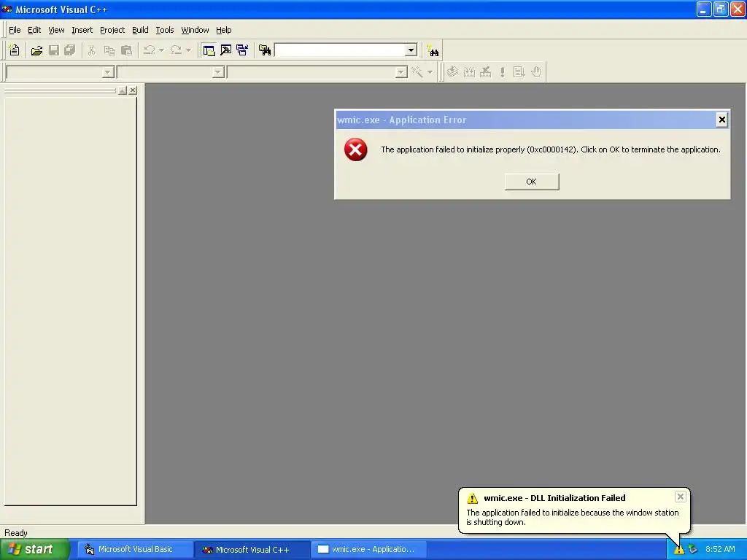The image size is (747, 560).
Task: Click the Open file folder icon
Action: click(36, 50)
